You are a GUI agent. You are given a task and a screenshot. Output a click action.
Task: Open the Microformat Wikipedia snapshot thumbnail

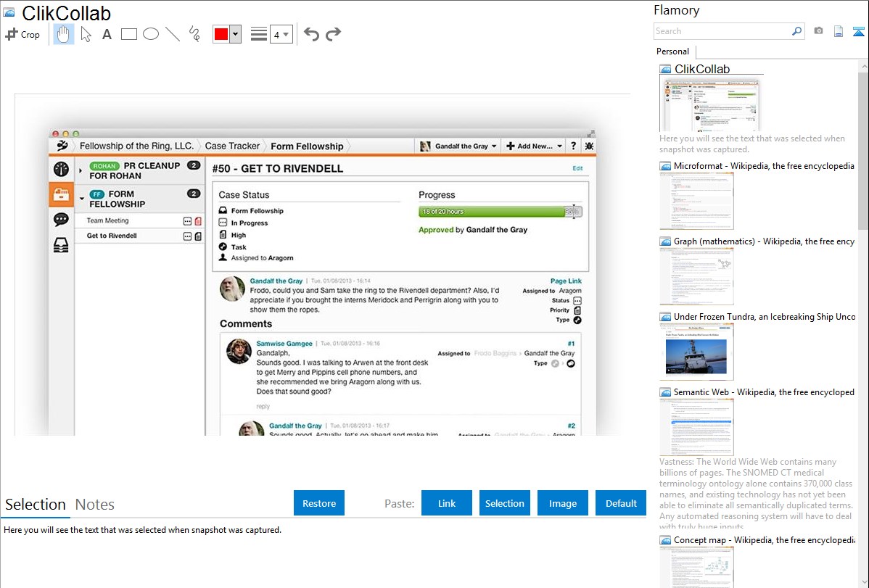tap(696, 201)
